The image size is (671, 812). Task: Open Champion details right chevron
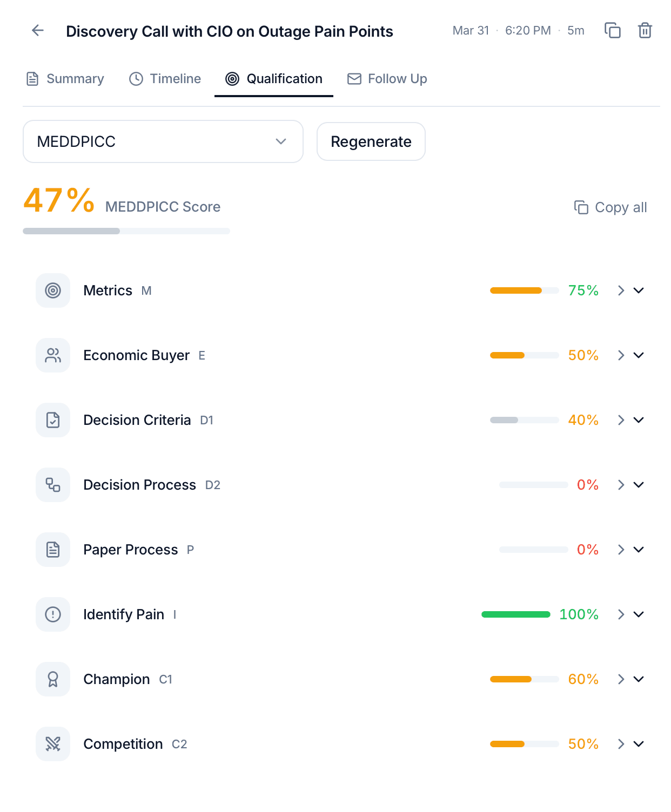621,679
